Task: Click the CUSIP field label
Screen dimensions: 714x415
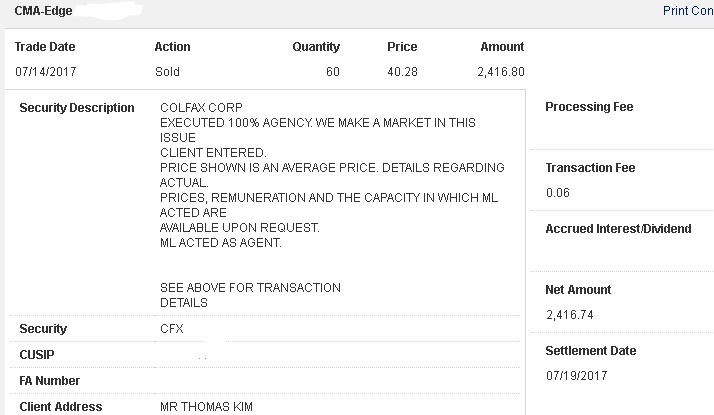Action: coord(38,355)
